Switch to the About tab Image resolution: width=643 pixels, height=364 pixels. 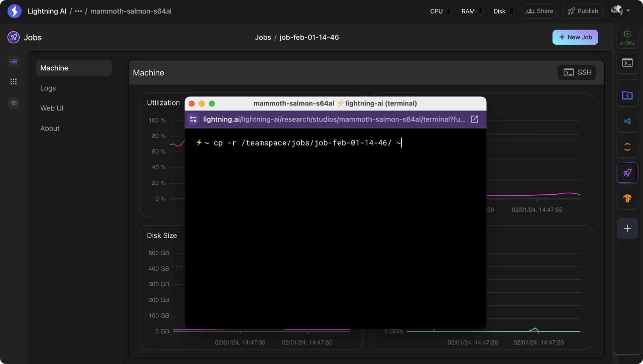pos(74,128)
